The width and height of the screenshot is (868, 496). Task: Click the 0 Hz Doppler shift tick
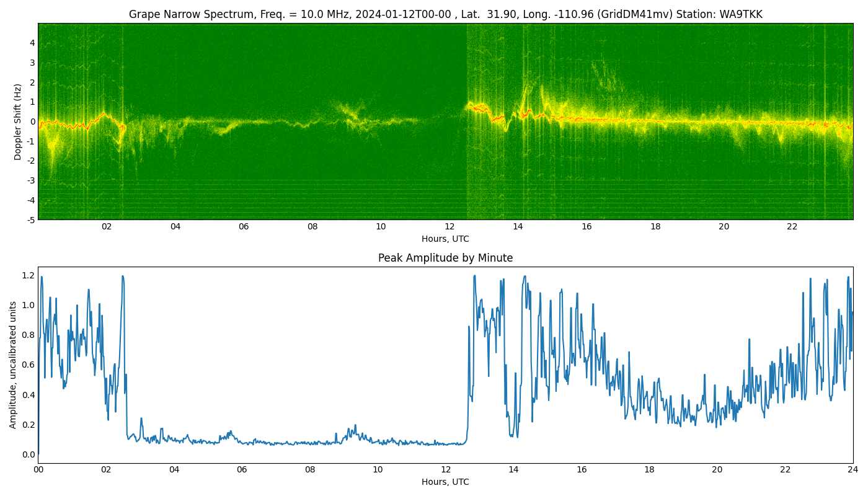(x=32, y=122)
